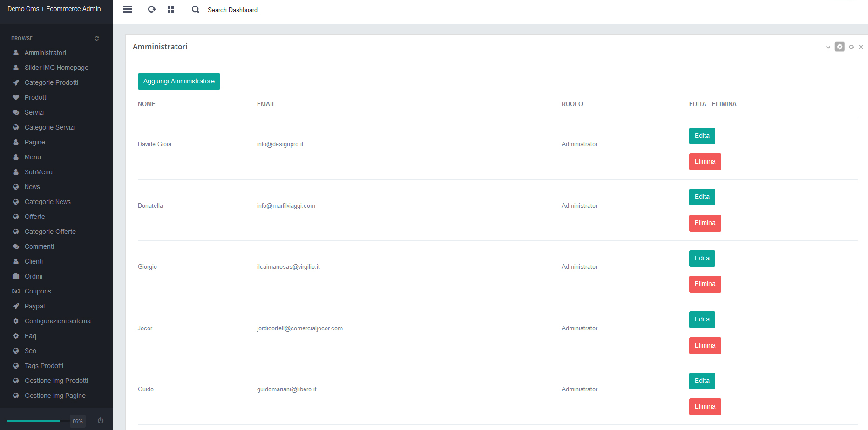Edit the Davide Gioia administrator
The image size is (868, 430).
702,136
